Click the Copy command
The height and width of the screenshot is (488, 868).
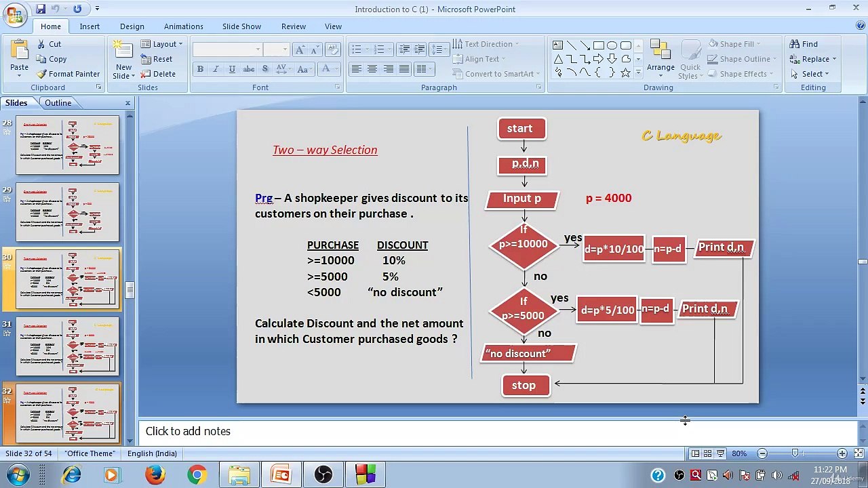(x=52, y=59)
